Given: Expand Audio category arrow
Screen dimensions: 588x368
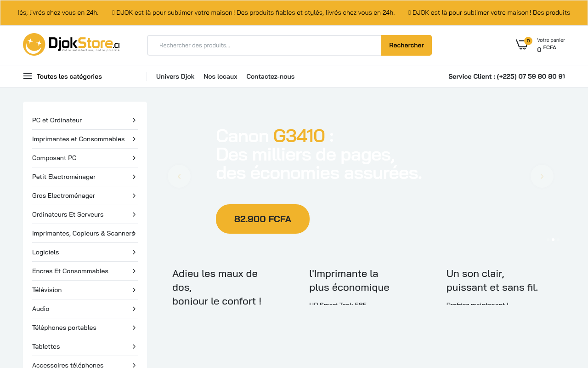Looking at the screenshot, I should [x=134, y=309].
